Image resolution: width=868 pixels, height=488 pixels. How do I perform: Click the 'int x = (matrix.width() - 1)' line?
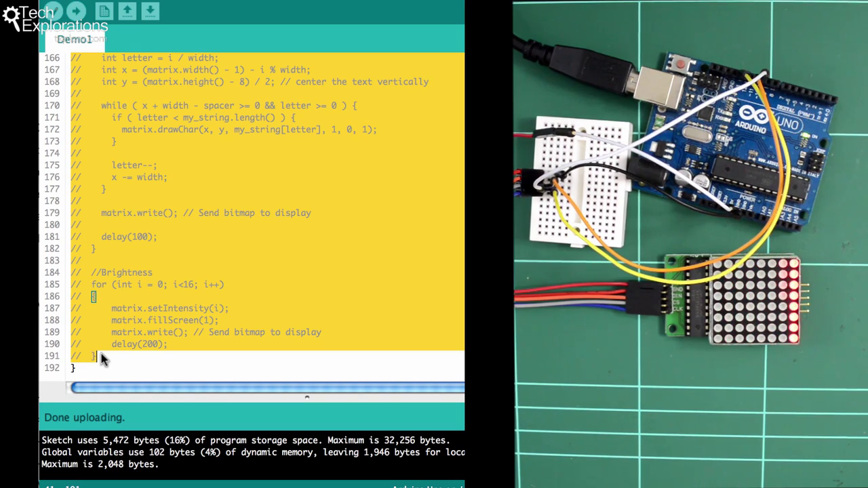coord(205,70)
